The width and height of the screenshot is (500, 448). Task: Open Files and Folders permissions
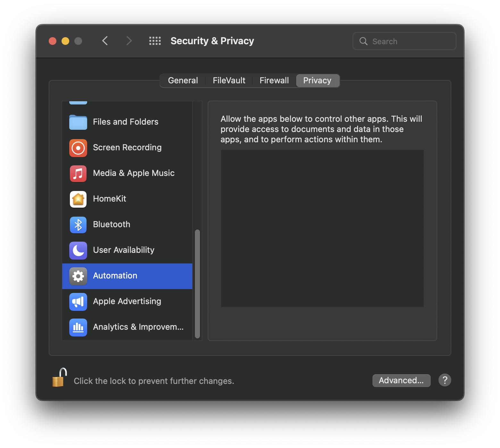pos(125,122)
